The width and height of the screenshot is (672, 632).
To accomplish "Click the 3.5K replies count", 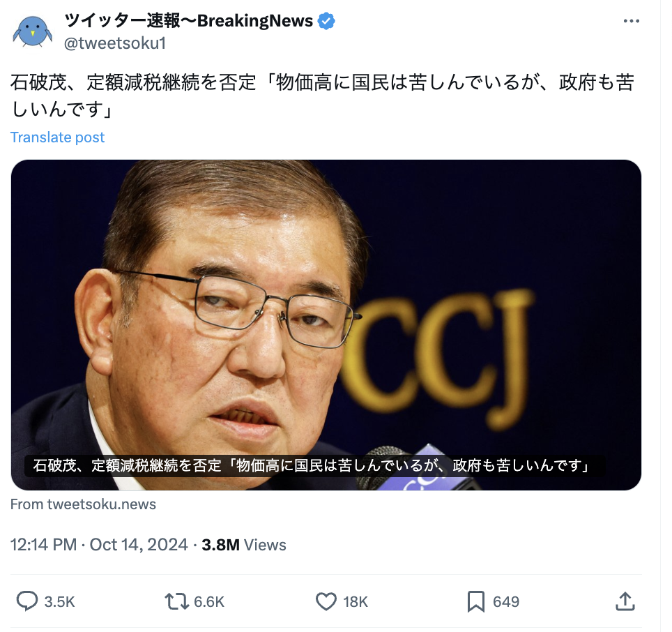I will pyautogui.click(x=59, y=601).
